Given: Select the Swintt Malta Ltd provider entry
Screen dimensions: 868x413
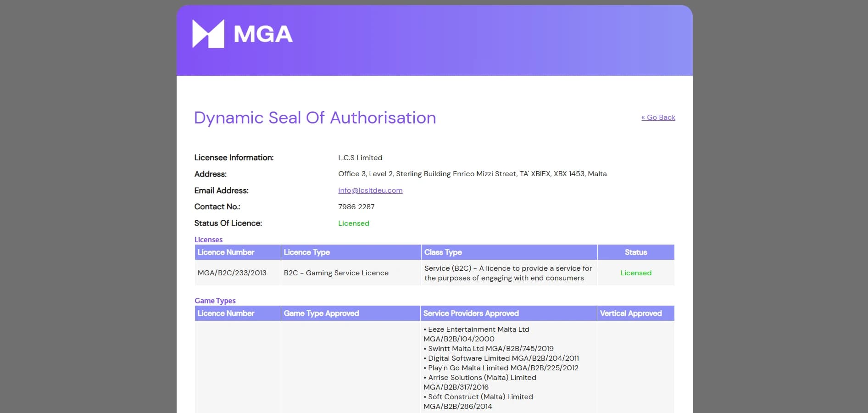Looking at the screenshot, I should tap(488, 348).
